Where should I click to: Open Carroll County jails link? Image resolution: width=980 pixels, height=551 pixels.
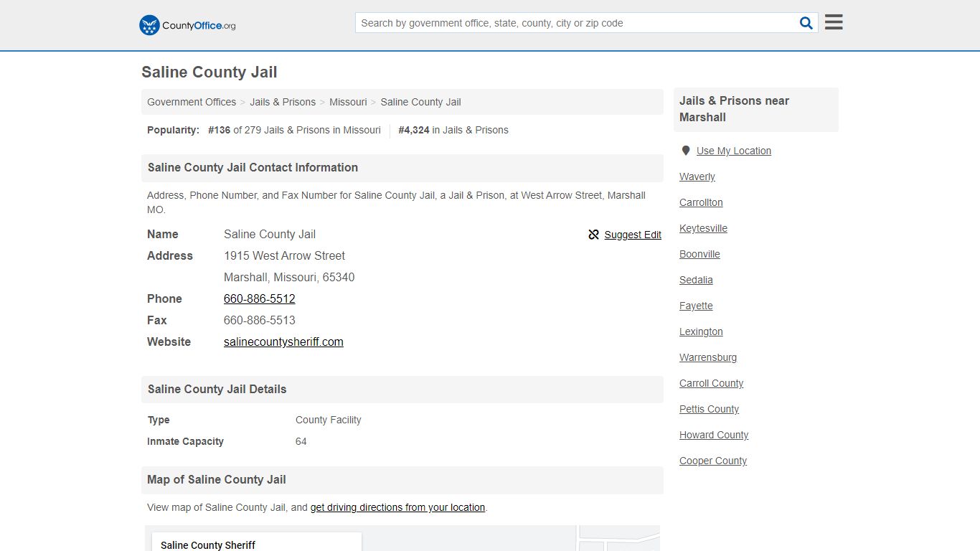click(711, 383)
